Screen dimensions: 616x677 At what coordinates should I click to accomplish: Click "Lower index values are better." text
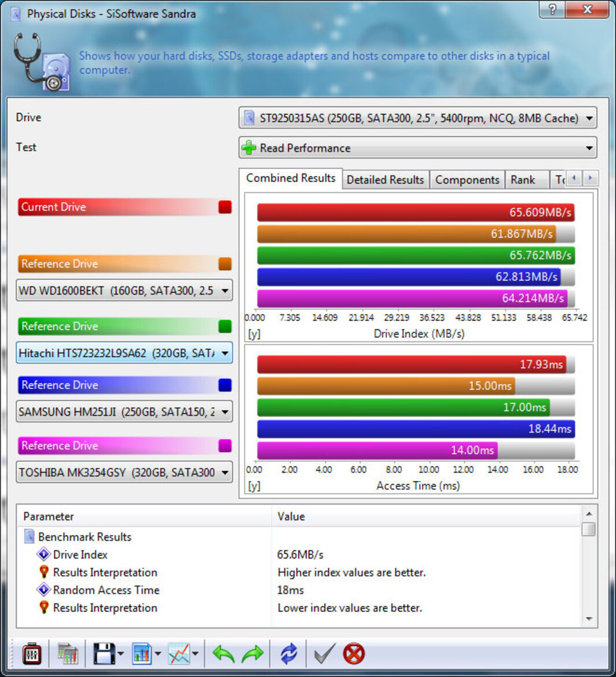coord(350,608)
